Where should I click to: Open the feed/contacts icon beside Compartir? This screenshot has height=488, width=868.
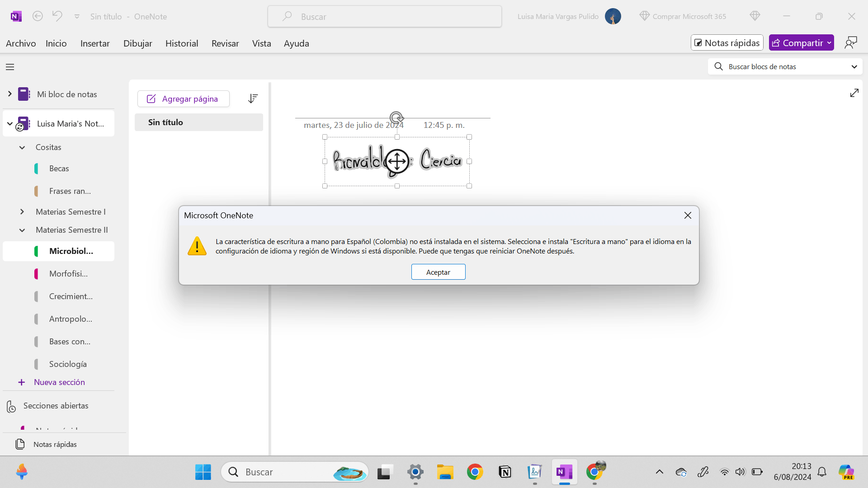[x=851, y=43]
